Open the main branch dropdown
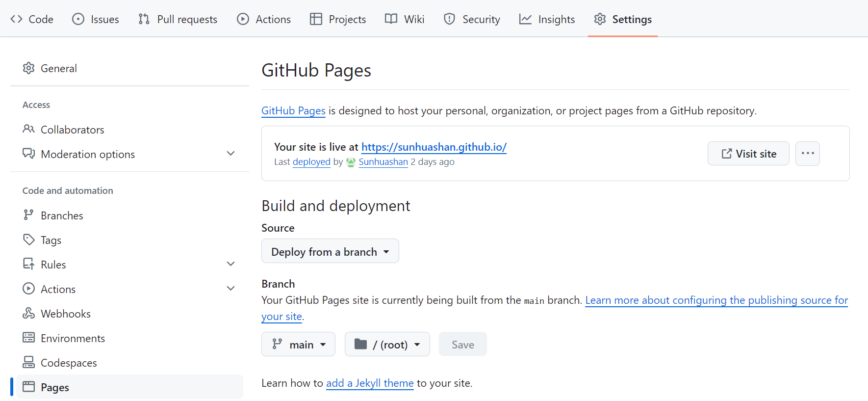Viewport: 868px width, 401px height. click(298, 344)
